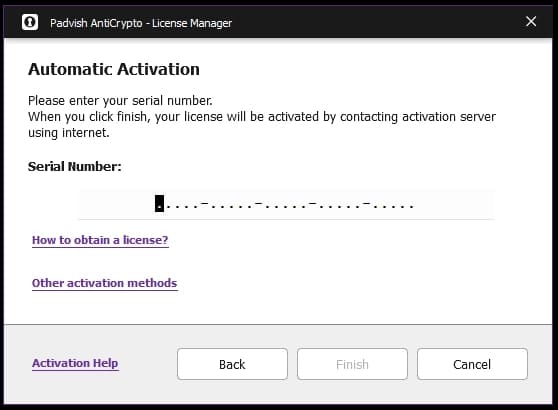Open the 'Other activation methods' link

coord(105,283)
